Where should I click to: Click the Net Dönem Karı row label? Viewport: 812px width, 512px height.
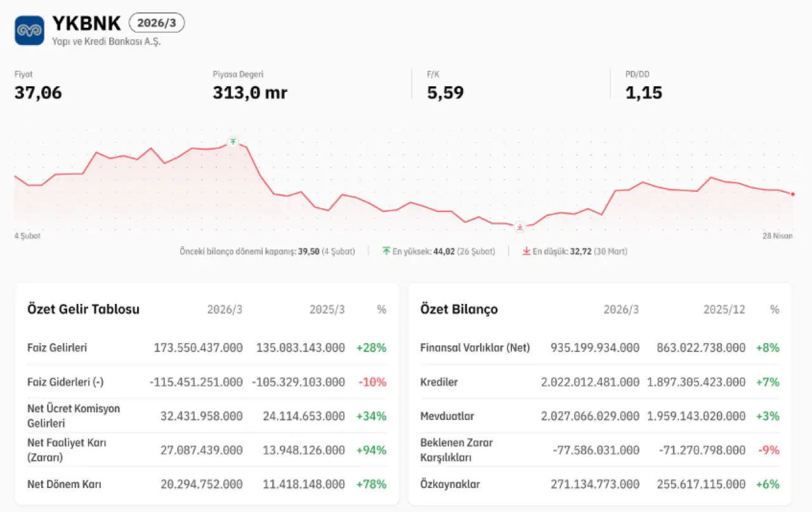pos(64,484)
